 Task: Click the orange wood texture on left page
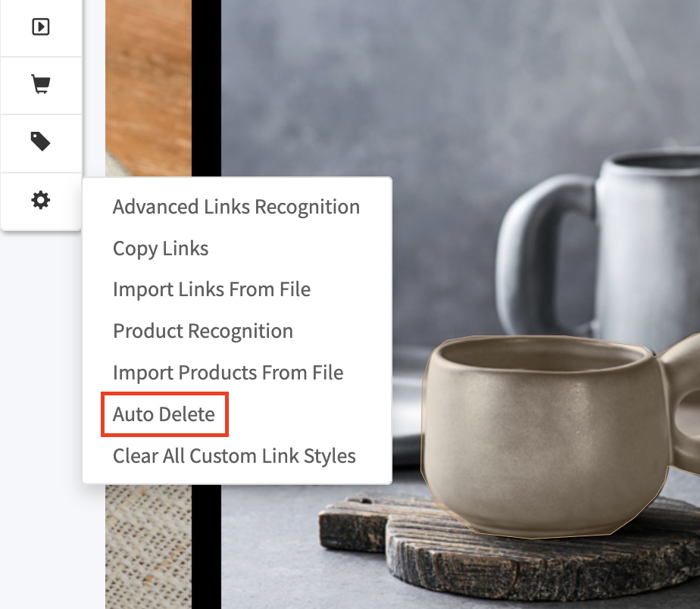(x=148, y=76)
